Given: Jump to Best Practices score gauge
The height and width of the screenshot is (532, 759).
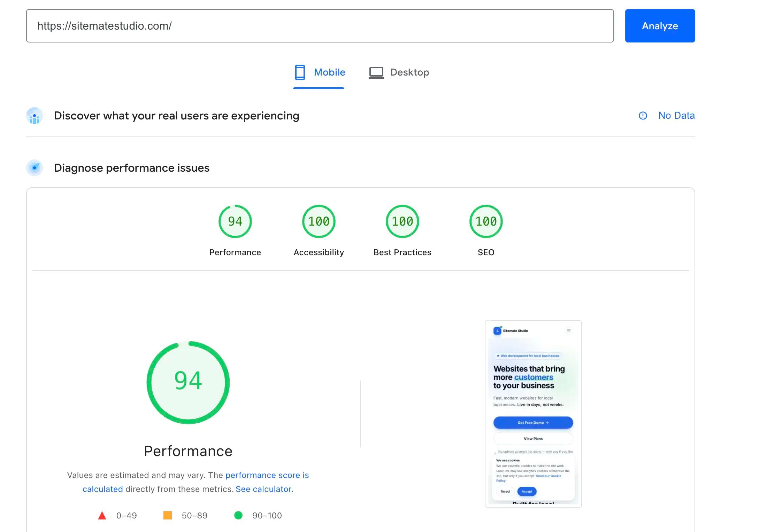Looking at the screenshot, I should [x=402, y=221].
